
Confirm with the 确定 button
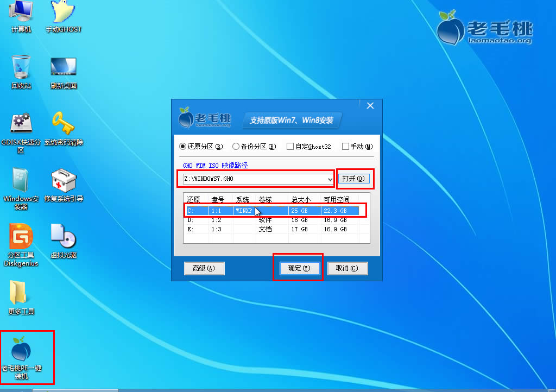pos(298,267)
